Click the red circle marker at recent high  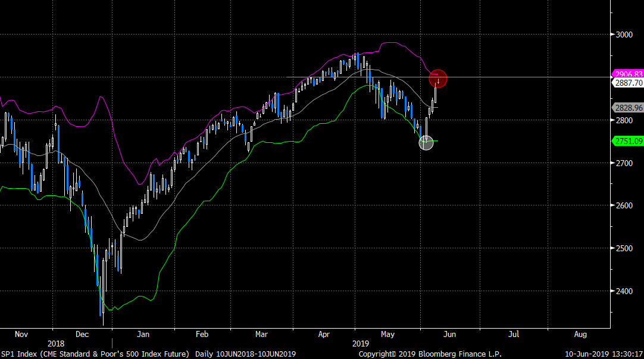438,79
